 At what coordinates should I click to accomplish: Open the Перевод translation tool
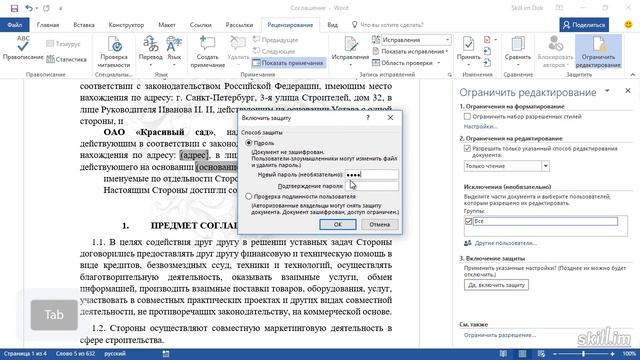click(x=151, y=51)
